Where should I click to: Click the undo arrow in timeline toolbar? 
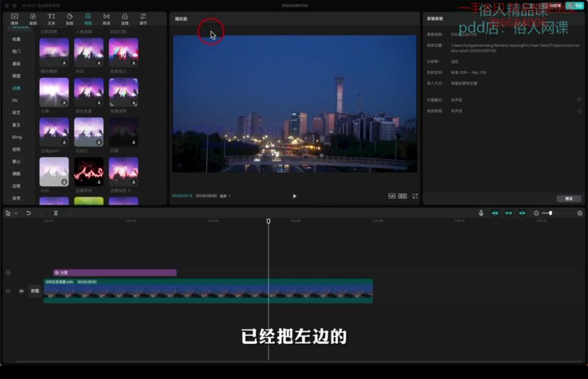coord(28,213)
